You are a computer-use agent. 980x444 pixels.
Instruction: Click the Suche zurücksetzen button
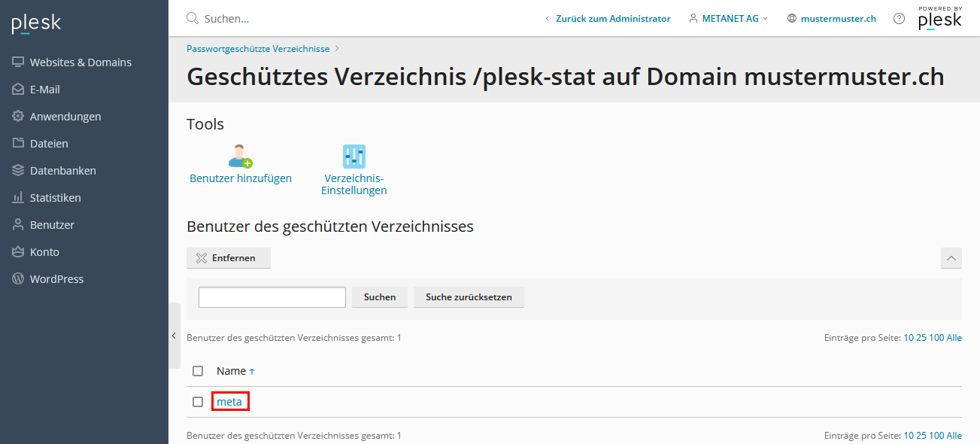[469, 297]
